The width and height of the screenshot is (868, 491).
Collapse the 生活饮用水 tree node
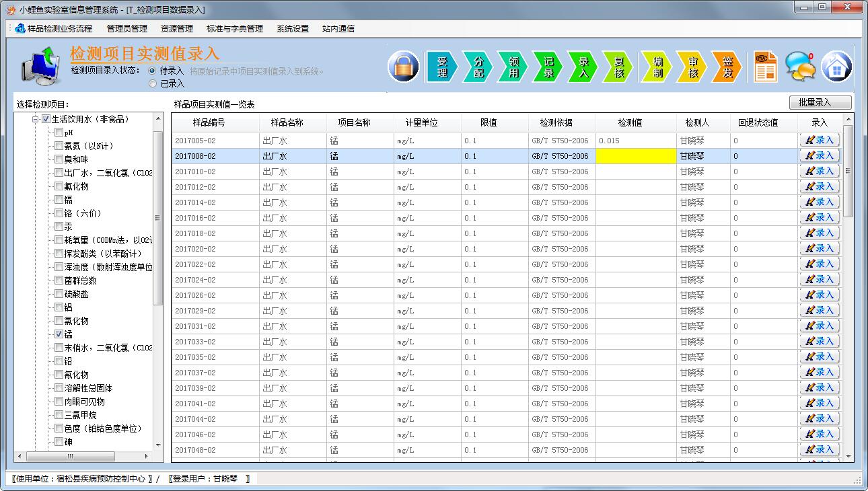(x=36, y=120)
